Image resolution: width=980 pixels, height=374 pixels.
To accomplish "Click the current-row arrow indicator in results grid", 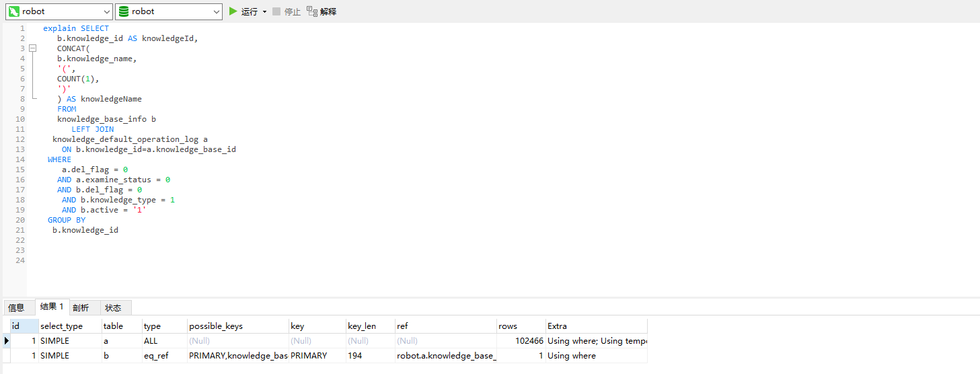I will (x=7, y=341).
